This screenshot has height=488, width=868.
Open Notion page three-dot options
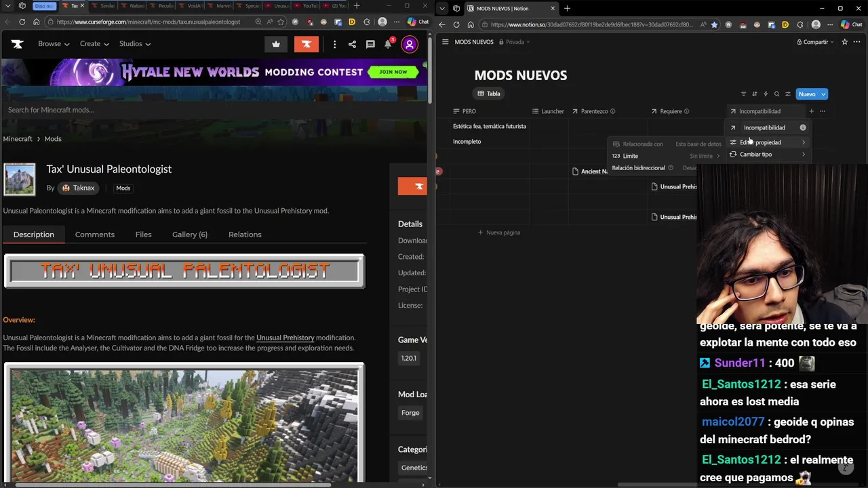857,42
